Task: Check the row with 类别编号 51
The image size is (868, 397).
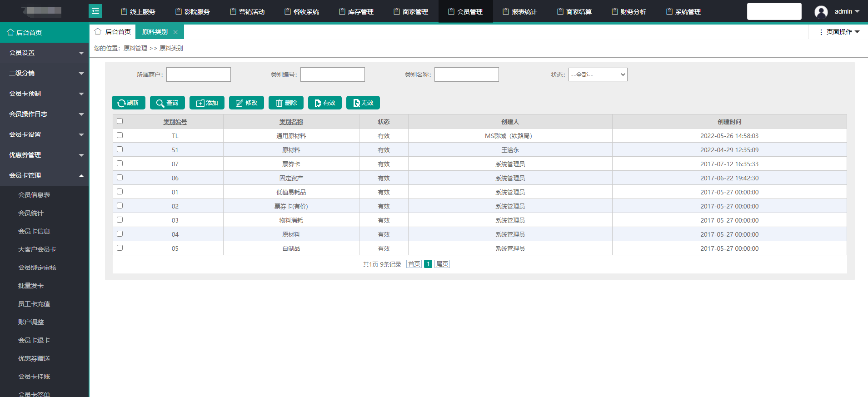Action: 120,149
